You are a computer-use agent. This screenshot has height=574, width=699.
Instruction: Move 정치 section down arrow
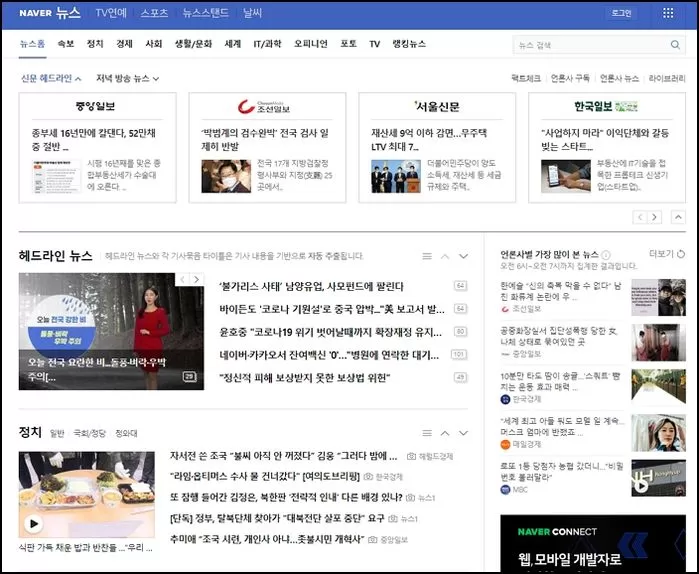pos(463,433)
